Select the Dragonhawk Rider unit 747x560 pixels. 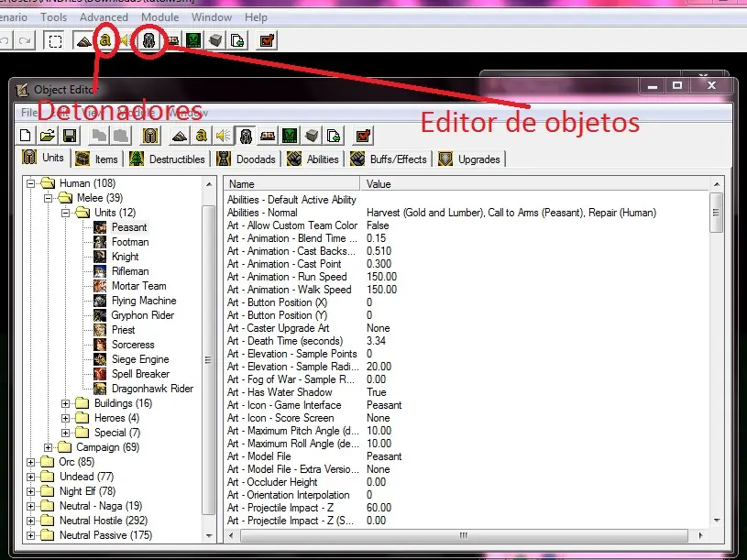[x=152, y=389]
